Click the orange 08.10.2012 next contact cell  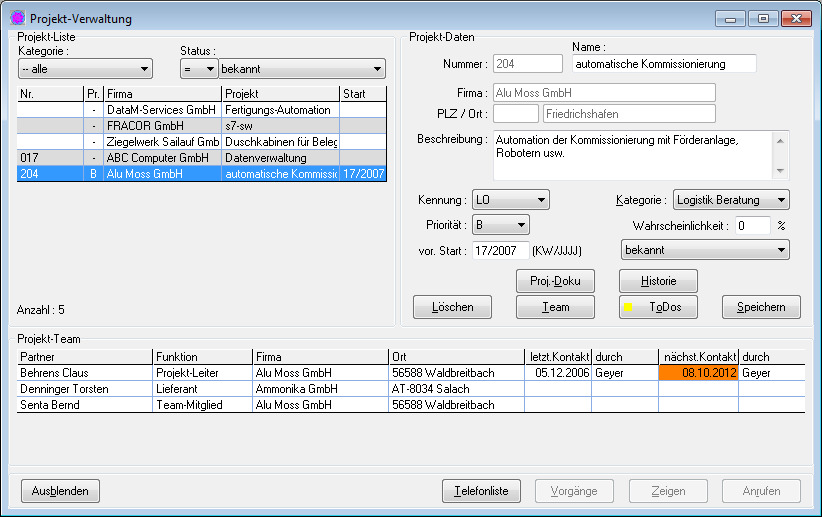click(x=698, y=372)
